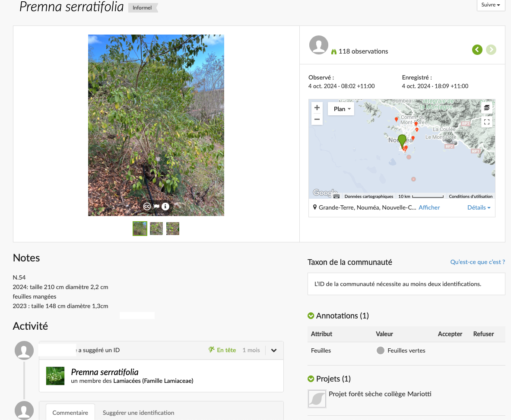Click the next observation arrow
The height and width of the screenshot is (420, 511).
(491, 50)
